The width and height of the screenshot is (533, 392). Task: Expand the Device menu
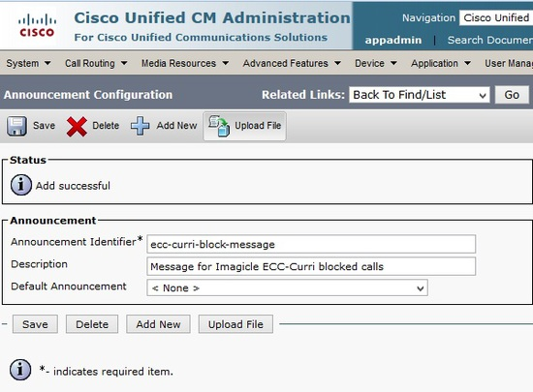376,63
